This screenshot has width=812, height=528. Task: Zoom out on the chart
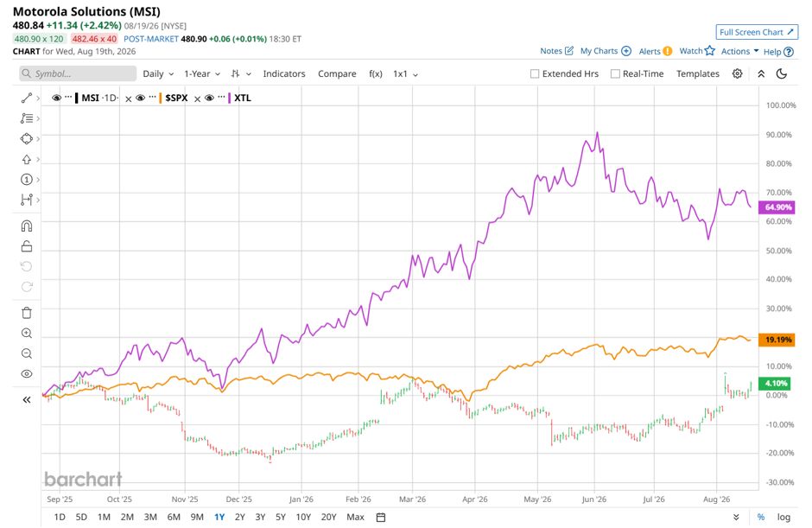pos(27,354)
